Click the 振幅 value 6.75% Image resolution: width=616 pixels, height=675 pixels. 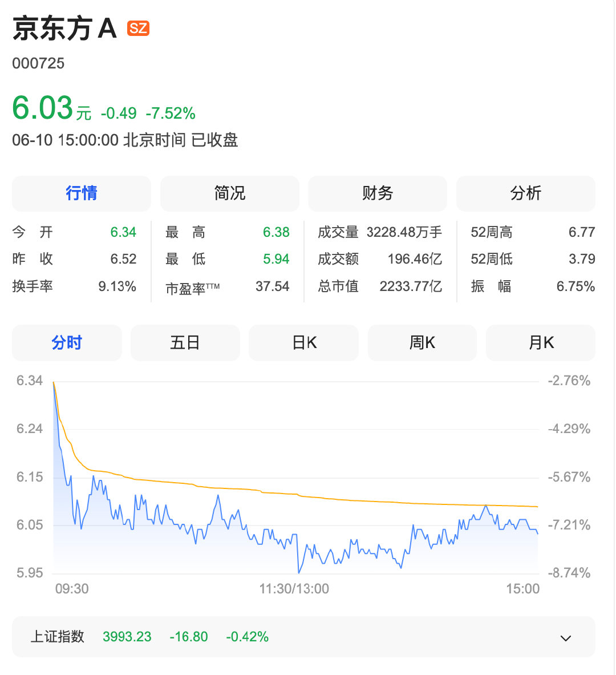click(576, 286)
